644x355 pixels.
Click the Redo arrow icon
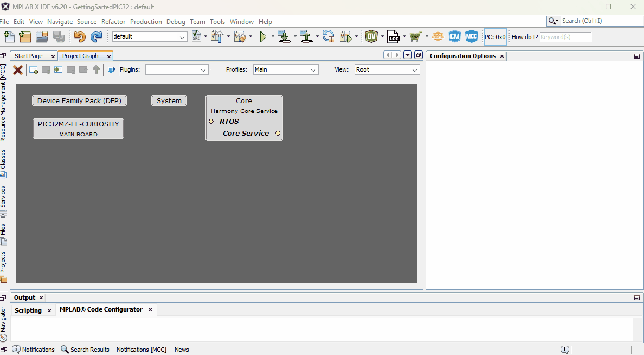tap(96, 36)
